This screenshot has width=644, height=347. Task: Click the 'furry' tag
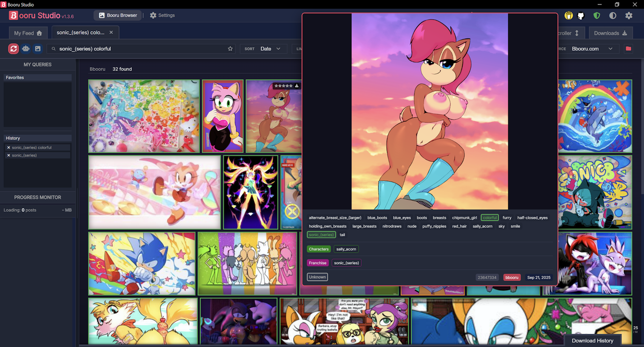(x=507, y=218)
